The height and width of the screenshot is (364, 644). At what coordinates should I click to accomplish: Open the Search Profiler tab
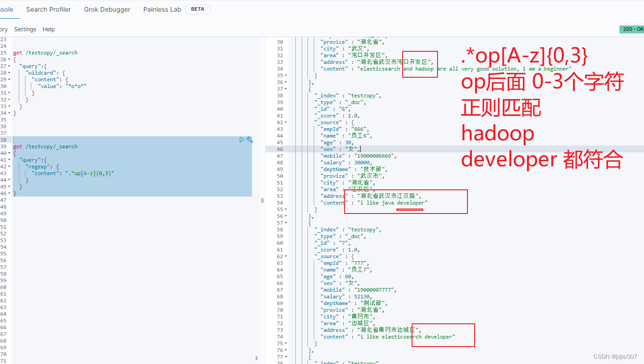point(48,9)
